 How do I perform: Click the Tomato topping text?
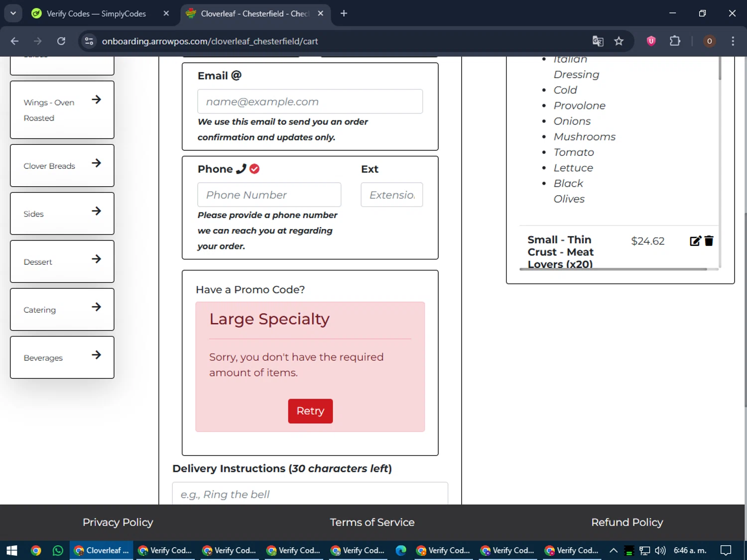[574, 152]
